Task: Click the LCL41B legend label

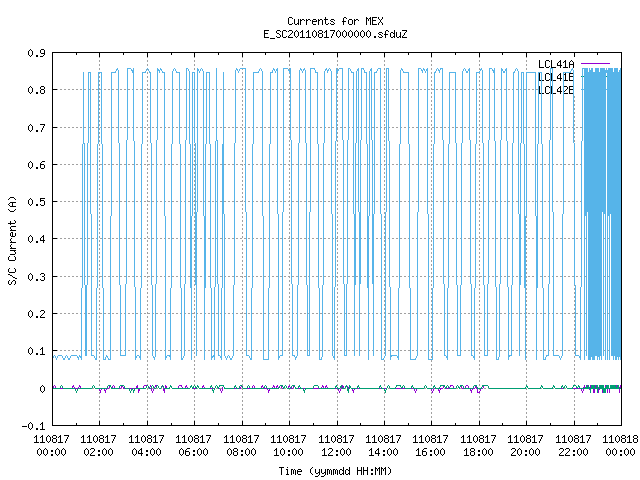Action: coord(556,77)
